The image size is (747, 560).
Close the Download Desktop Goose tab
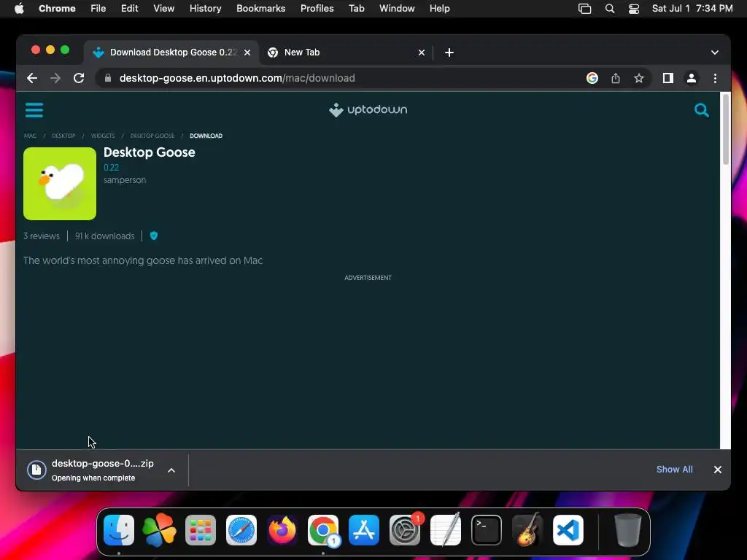pyautogui.click(x=247, y=52)
